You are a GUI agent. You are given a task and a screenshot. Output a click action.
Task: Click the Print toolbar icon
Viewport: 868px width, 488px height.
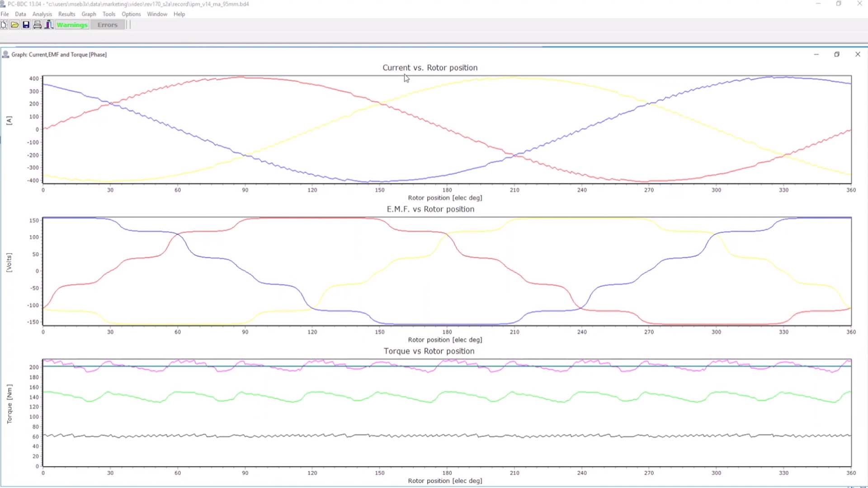pos(38,25)
